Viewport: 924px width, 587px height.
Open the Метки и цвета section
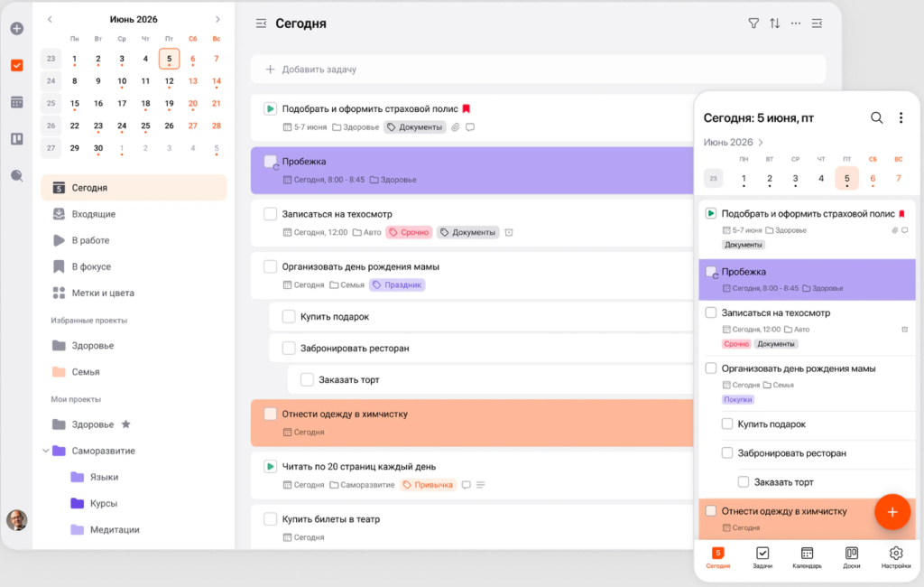click(134, 293)
